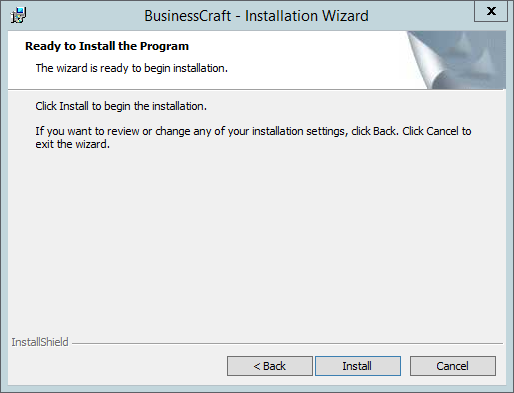This screenshot has height=393, width=514.
Task: Click the 'wizard is ready to begin' subtitle
Action: click(x=132, y=68)
